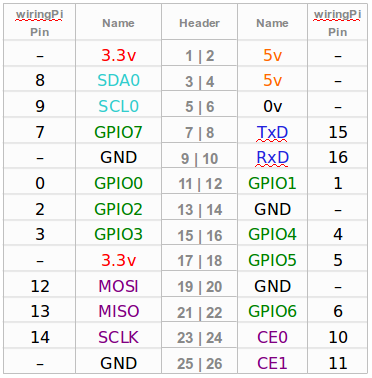
Task: Click wiringPi pin "0" beside GPIO0
Action: (40, 183)
